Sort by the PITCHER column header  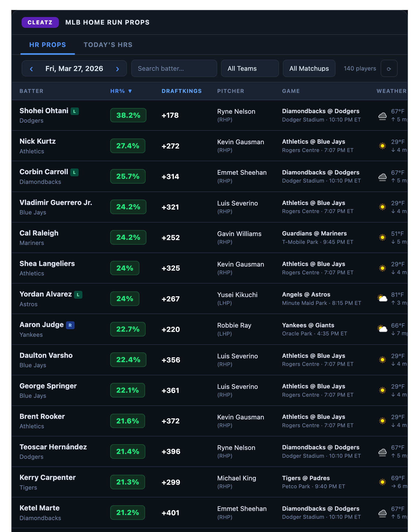pos(231,91)
